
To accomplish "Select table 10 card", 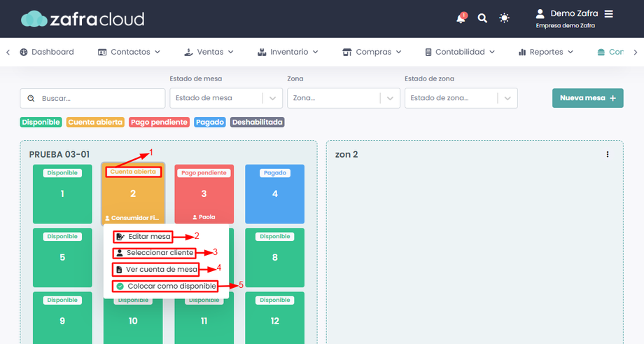I will 133,322.
